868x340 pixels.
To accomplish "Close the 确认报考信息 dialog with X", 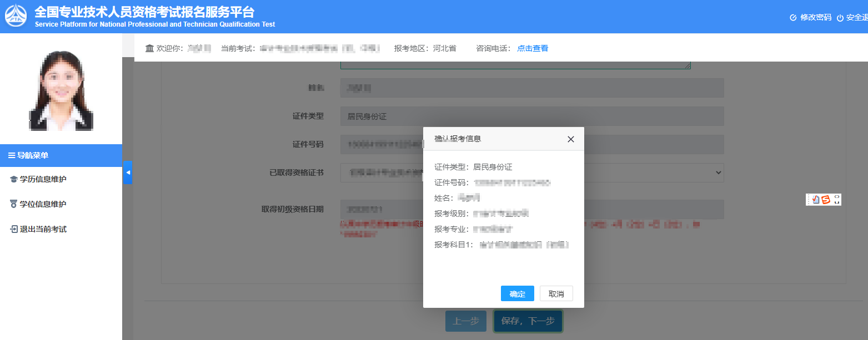I will click(570, 139).
